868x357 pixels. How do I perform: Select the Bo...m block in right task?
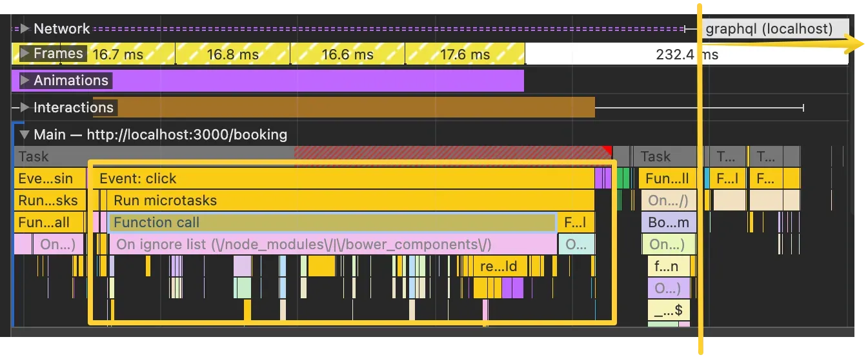click(669, 223)
